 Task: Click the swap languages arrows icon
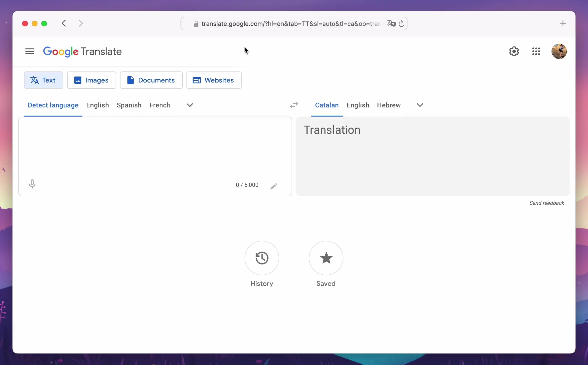[x=294, y=105]
